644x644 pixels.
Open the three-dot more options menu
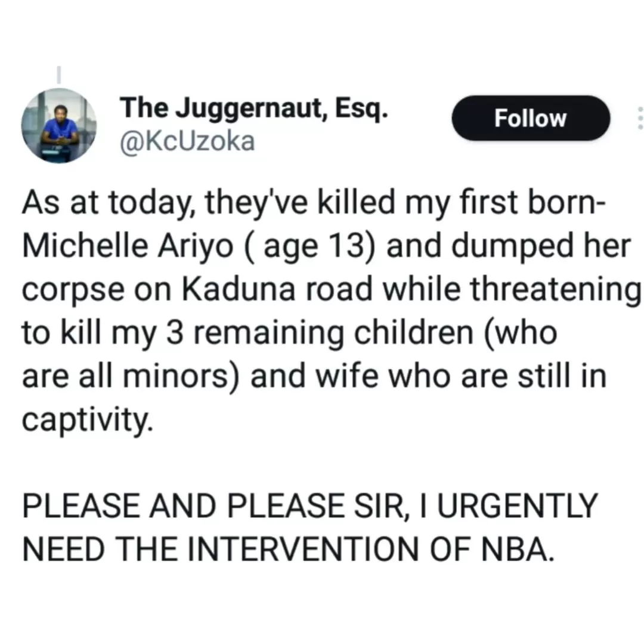point(640,118)
